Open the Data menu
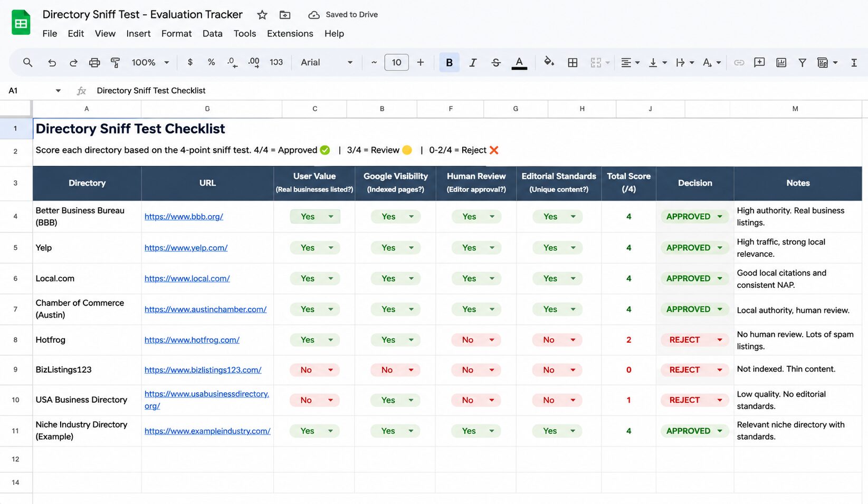868x504 pixels. coord(212,33)
